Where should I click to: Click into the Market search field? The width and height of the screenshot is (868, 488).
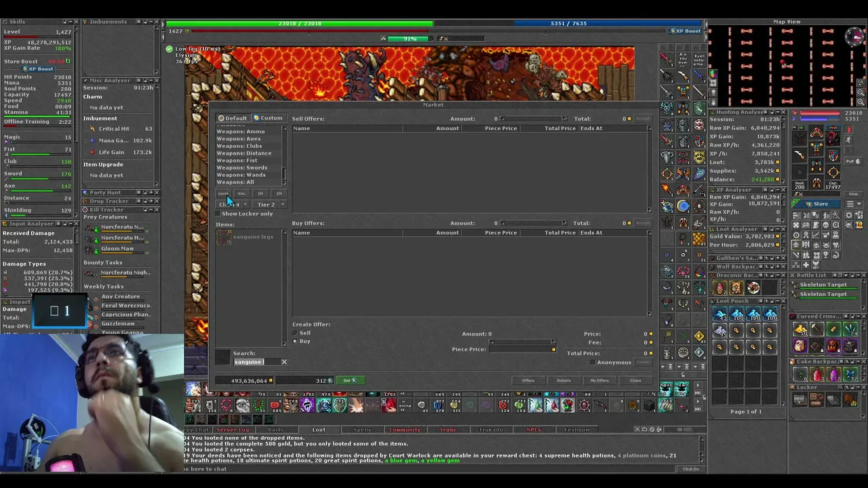256,362
